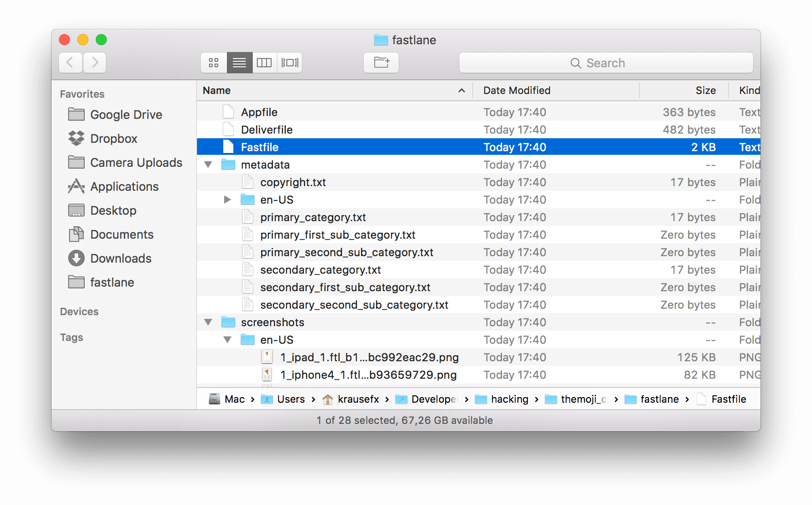
Task: Switch to column view mode
Action: pyautogui.click(x=264, y=63)
